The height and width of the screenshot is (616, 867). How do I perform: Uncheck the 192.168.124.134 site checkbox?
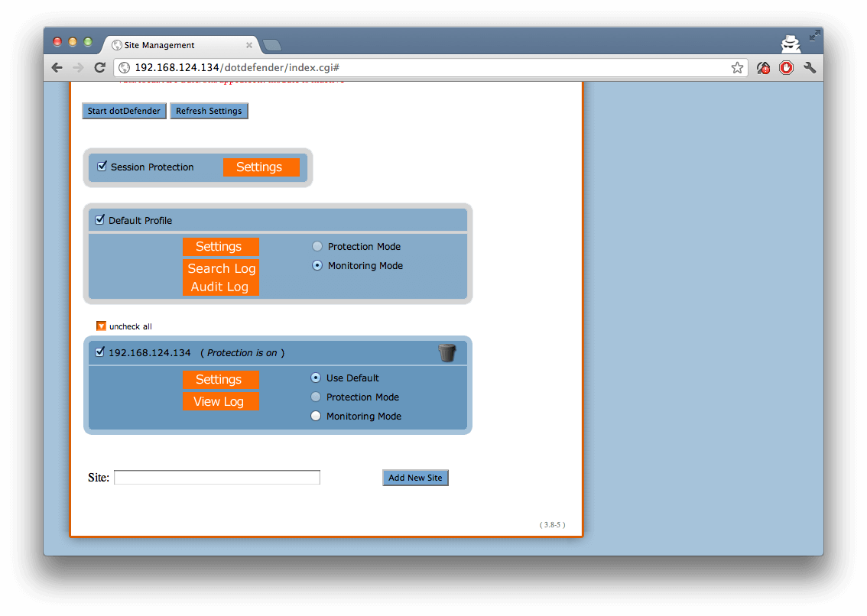click(99, 352)
